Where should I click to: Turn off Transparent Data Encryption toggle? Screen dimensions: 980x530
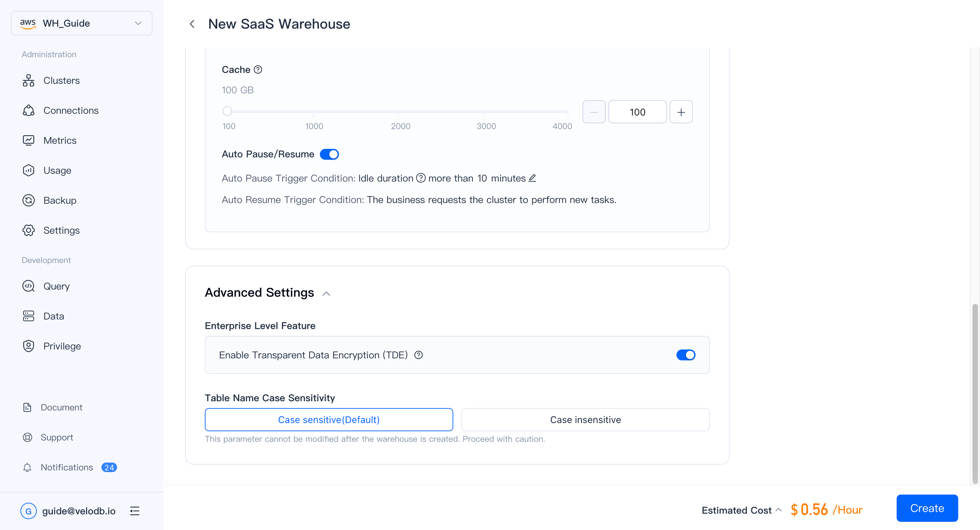tap(686, 355)
